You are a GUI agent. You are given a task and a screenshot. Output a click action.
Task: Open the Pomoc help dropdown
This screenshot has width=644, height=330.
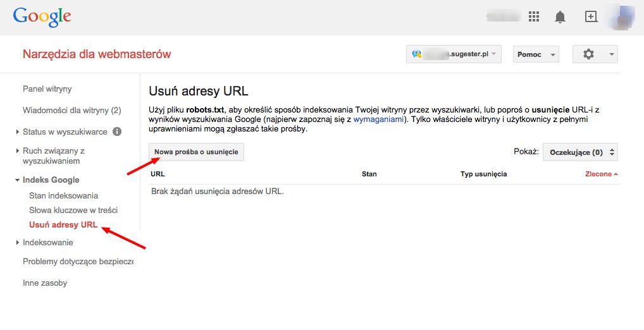(x=536, y=54)
